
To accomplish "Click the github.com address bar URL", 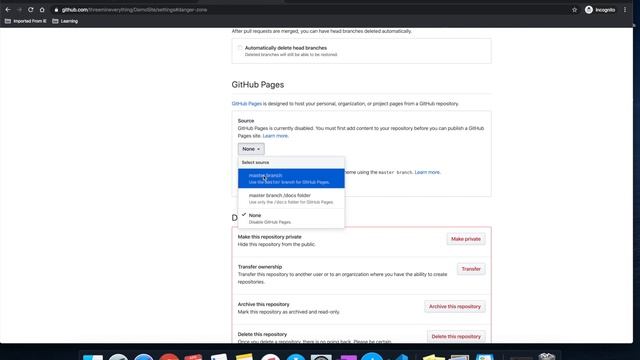I will tap(135, 10).
